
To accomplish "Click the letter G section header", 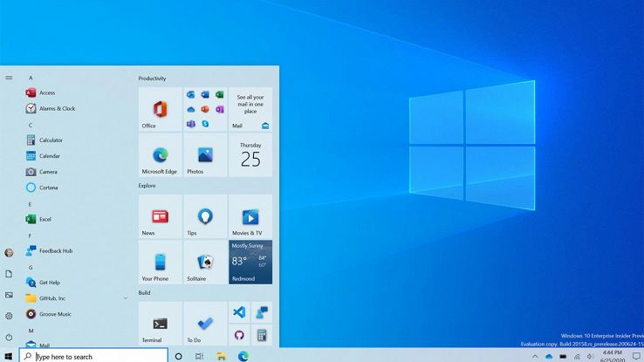I will [x=31, y=268].
